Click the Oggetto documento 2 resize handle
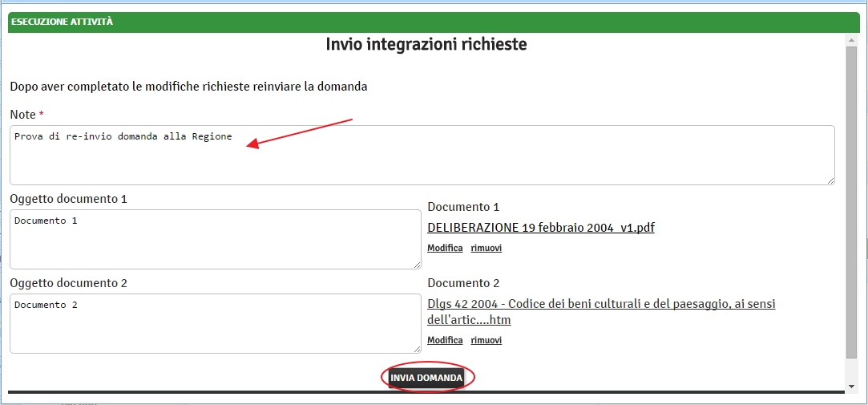Screen dimensions: 868x405 coord(417,349)
